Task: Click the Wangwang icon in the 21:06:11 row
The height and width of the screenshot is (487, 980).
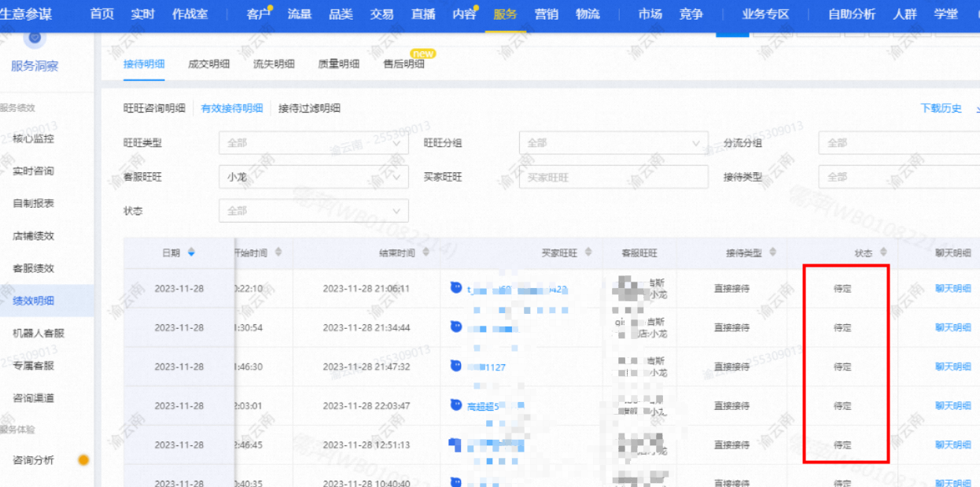Action: [456, 288]
